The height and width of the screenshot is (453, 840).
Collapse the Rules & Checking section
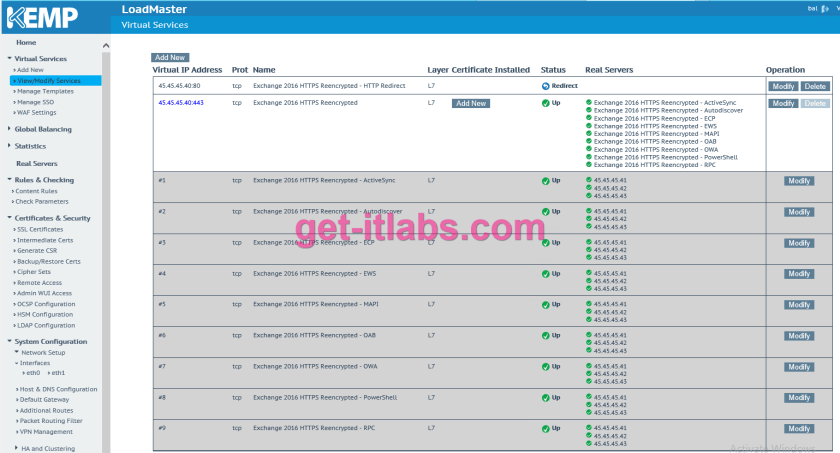(x=9, y=179)
